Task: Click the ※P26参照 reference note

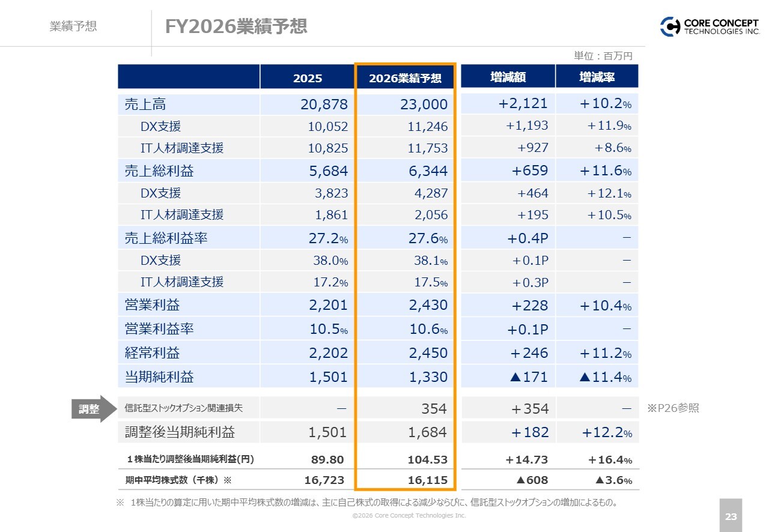Action: [x=673, y=408]
